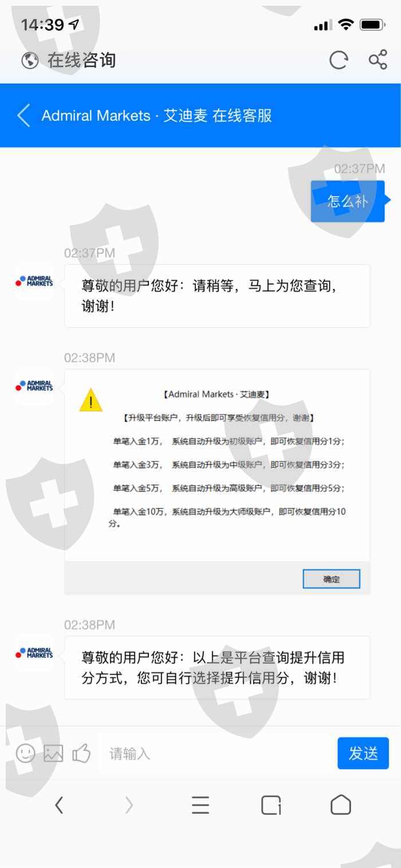Open the browser tabs switcher icon
The image size is (401, 868).
coord(271,806)
